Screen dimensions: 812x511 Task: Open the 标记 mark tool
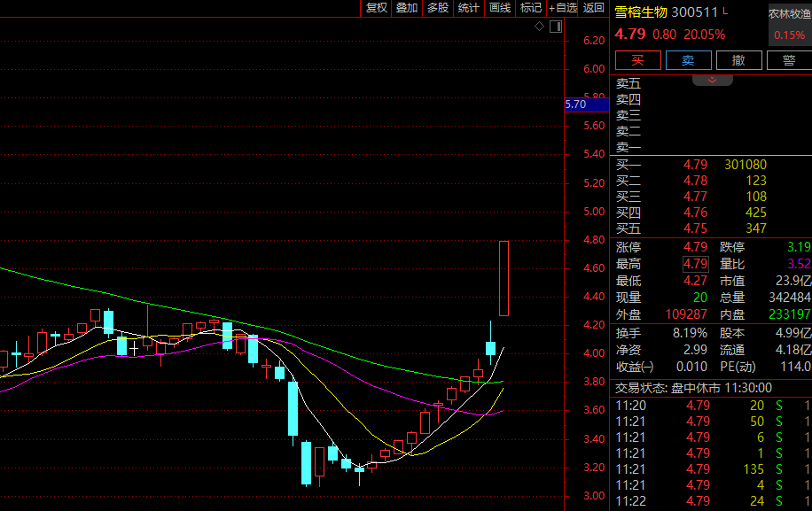click(531, 8)
